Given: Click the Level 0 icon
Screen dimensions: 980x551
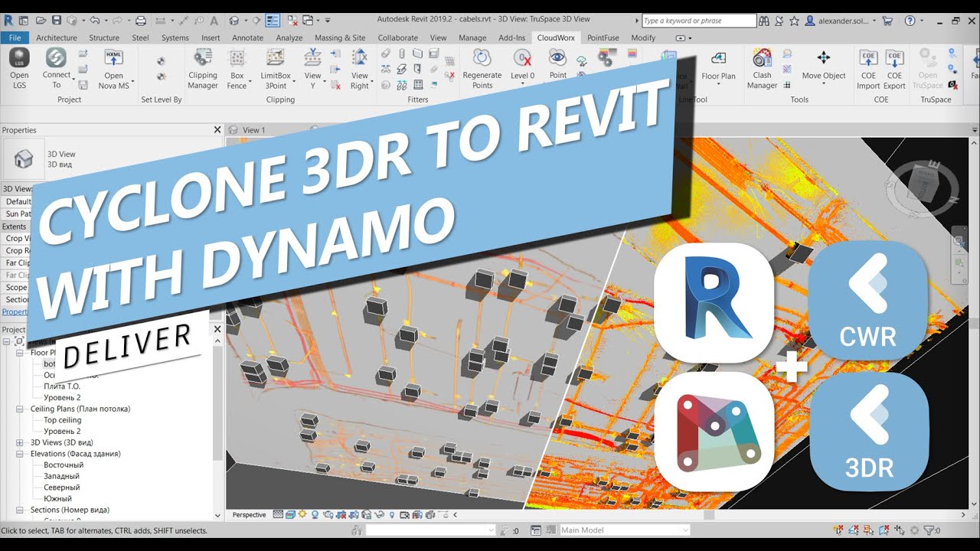Looking at the screenshot, I should click(523, 58).
